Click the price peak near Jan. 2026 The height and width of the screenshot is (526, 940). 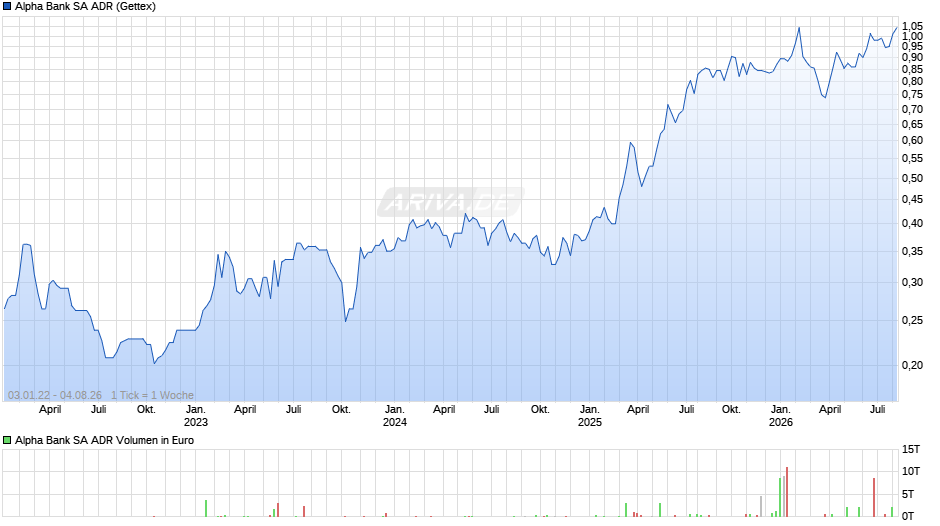pos(799,28)
